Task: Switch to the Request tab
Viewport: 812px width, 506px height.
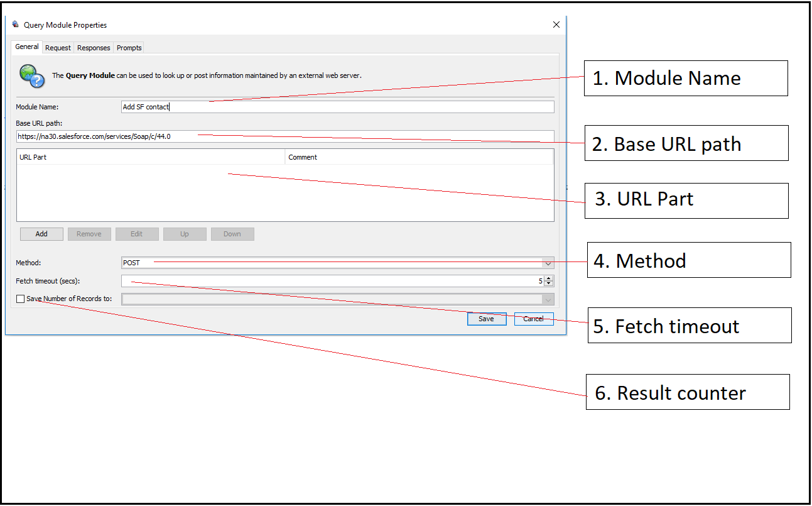Action: click(58, 47)
